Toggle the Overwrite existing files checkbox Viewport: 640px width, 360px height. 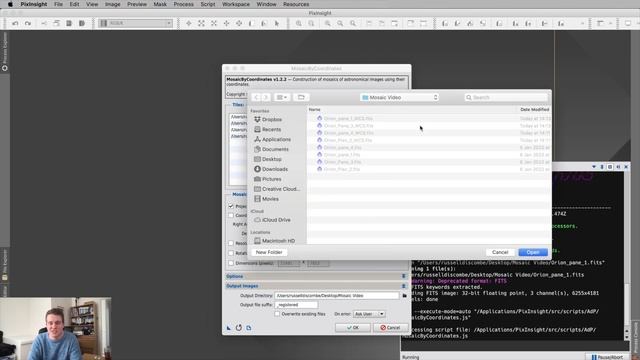click(277, 314)
